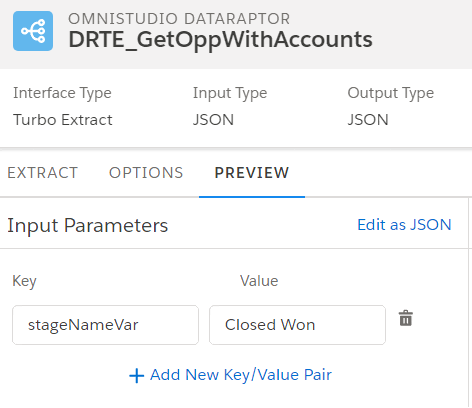Focus the Closed Won value field

(297, 325)
